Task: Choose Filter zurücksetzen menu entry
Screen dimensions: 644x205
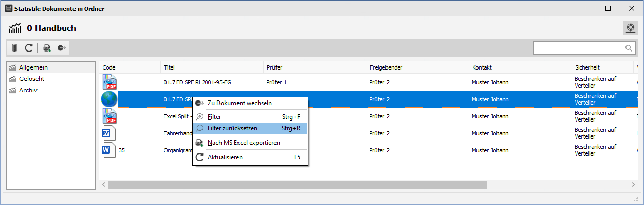Action: tap(250, 128)
